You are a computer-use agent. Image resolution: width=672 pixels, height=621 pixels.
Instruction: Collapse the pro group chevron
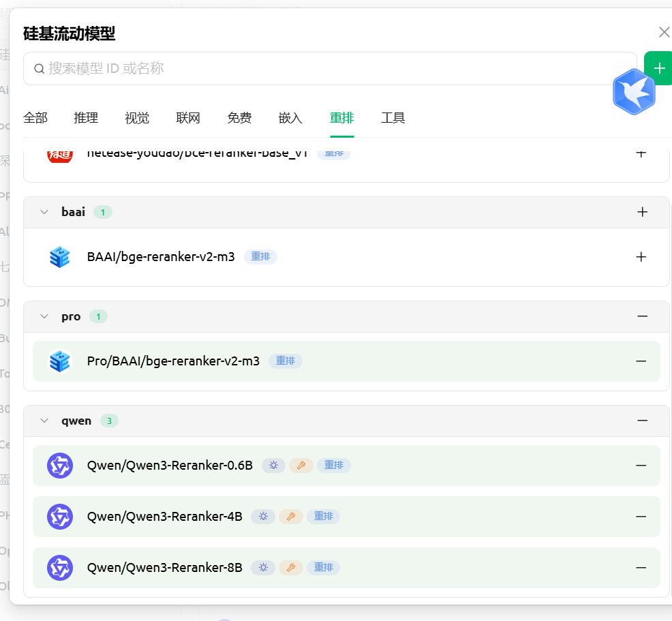(44, 316)
